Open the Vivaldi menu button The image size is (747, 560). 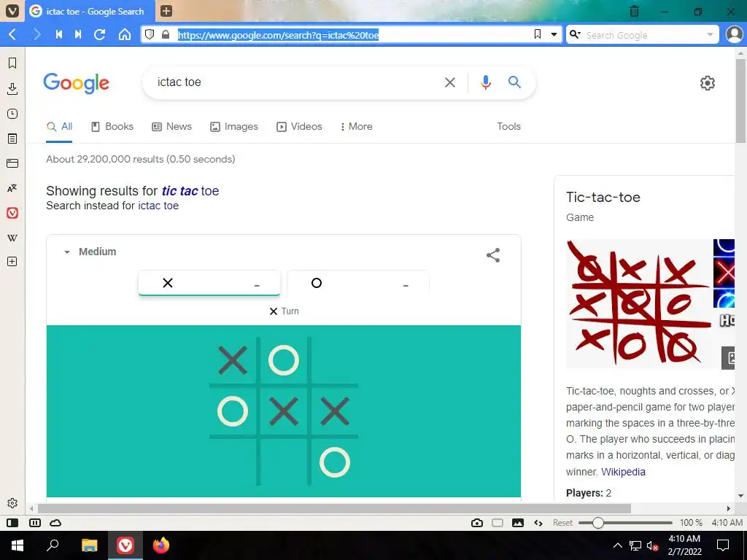(12, 10)
